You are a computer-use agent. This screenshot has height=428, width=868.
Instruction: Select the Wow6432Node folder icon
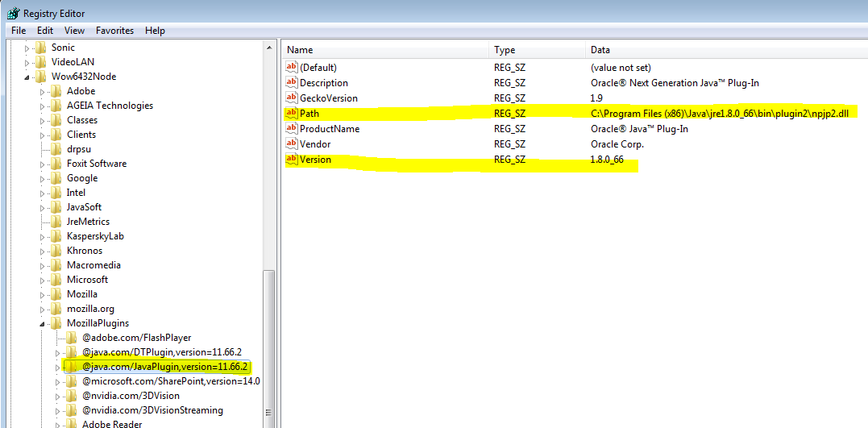click(x=40, y=77)
